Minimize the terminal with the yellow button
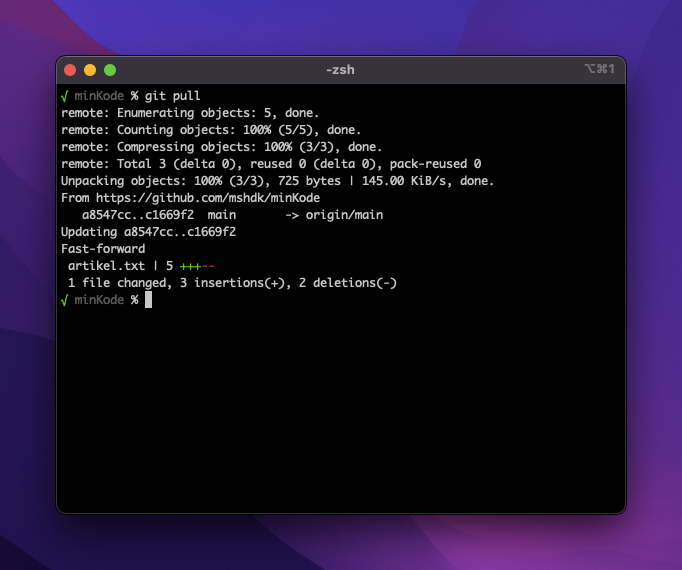The width and height of the screenshot is (682, 570). [90, 70]
